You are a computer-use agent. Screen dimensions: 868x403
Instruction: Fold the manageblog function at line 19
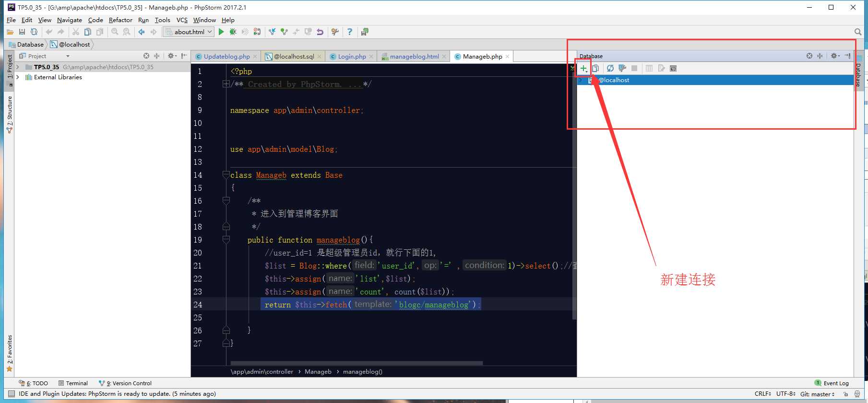click(226, 240)
